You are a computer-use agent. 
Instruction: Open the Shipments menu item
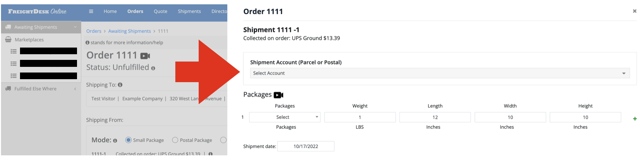coord(189,11)
